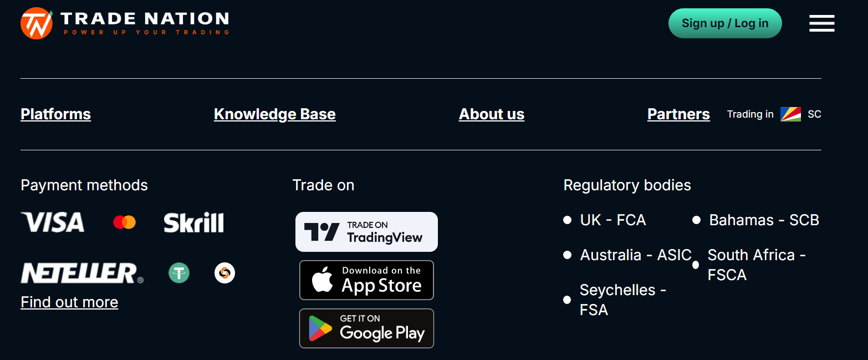Click Download on the App Store badge
Image resolution: width=868 pixels, height=360 pixels.
(x=366, y=280)
